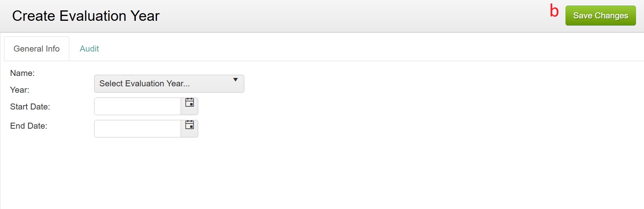Select the General Info tab
644x209 pixels.
(x=36, y=49)
